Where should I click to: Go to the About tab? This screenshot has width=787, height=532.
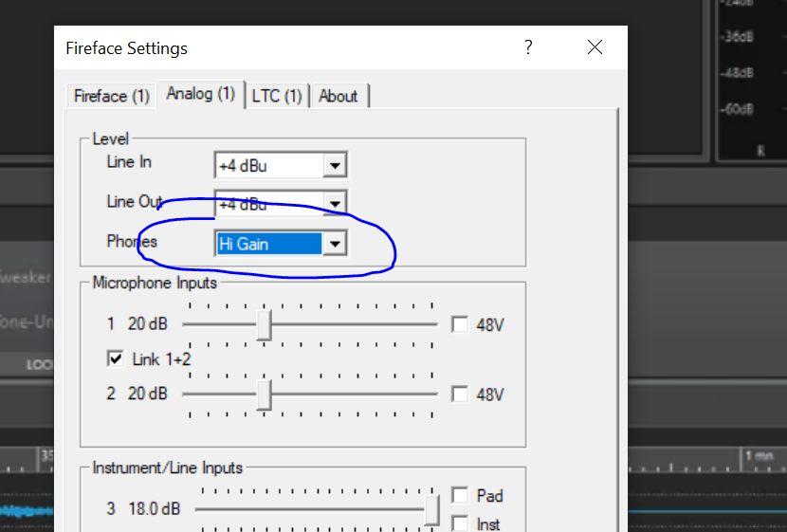339,96
